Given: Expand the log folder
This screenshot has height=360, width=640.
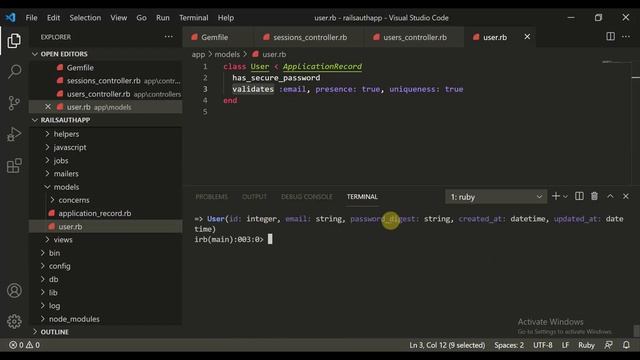Looking at the screenshot, I should pyautogui.click(x=54, y=306).
